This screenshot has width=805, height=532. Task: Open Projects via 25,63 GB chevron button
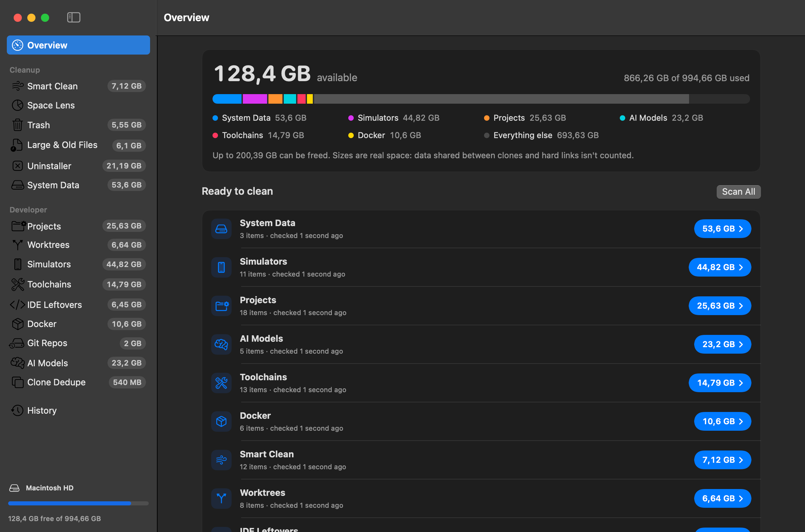[720, 306]
